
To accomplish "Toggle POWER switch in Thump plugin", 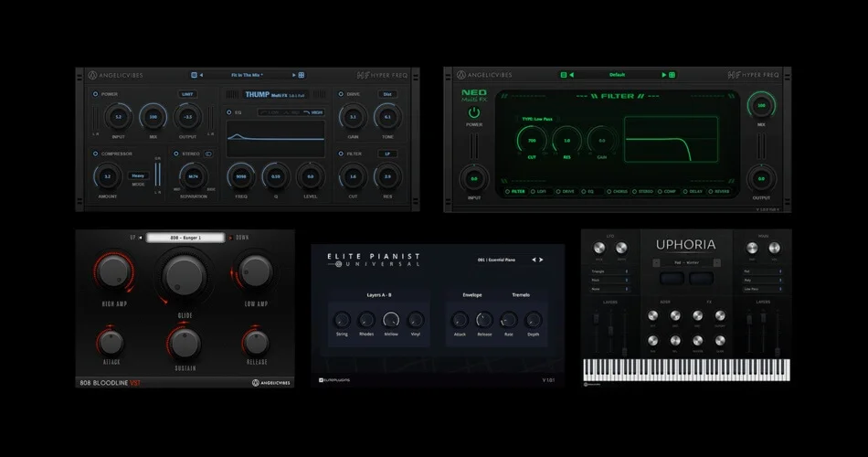I will point(95,94).
